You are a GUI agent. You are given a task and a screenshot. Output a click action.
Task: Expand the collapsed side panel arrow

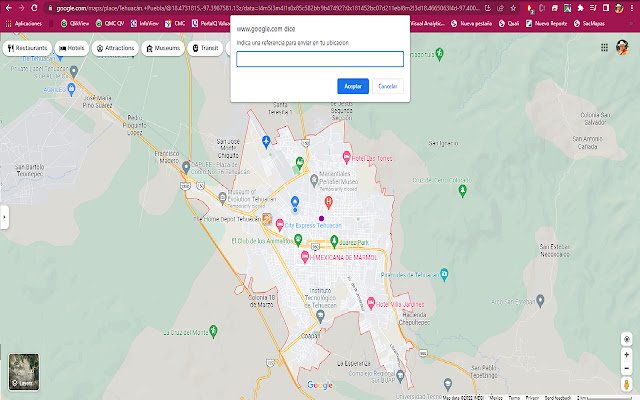pos(4,217)
